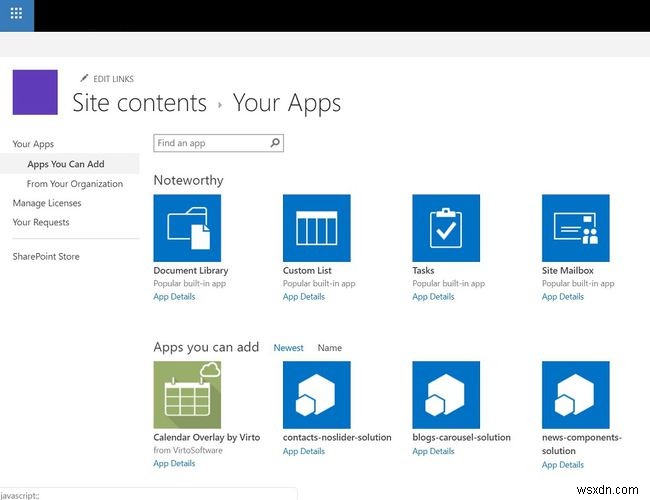Click the 'Apps you can add' heading
Screen dimensions: 650x500
(x=206, y=347)
